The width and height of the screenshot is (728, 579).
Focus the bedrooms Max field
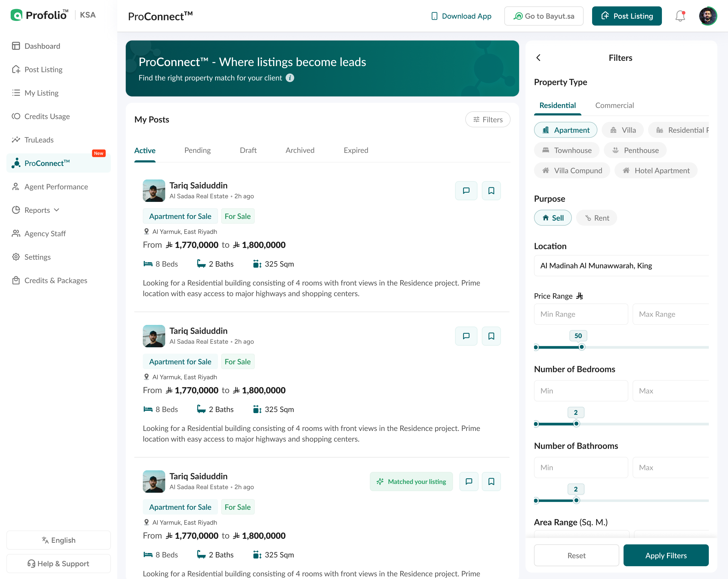click(x=671, y=391)
